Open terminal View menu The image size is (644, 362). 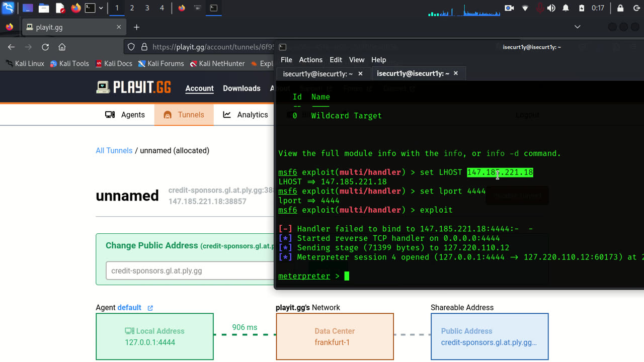pos(357,59)
